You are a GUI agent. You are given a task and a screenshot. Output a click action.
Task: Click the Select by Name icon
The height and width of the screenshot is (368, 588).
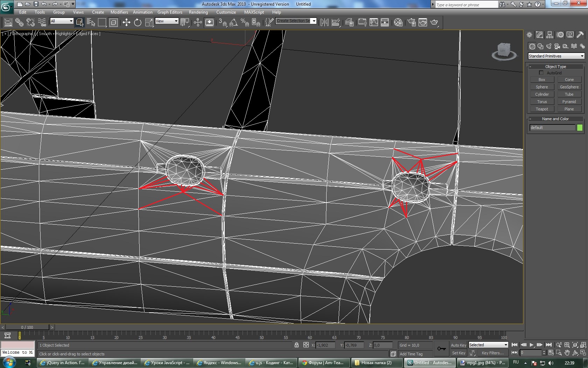click(91, 22)
